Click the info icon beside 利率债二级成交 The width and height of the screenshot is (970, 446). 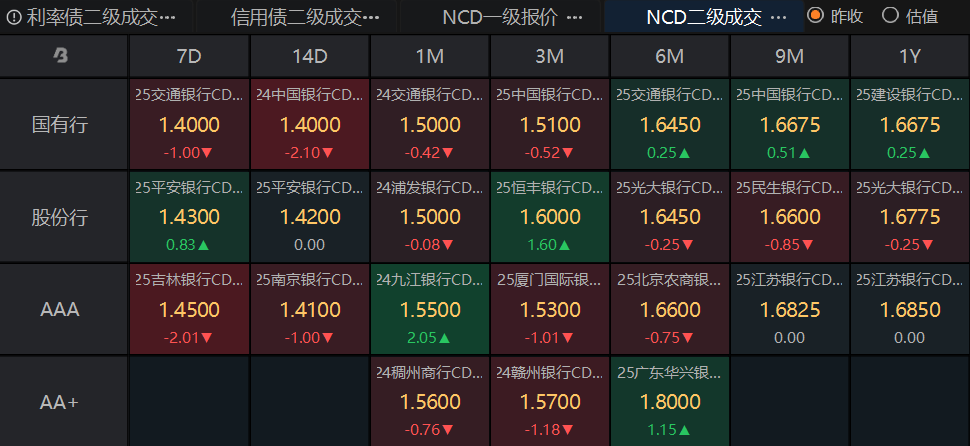point(14,17)
